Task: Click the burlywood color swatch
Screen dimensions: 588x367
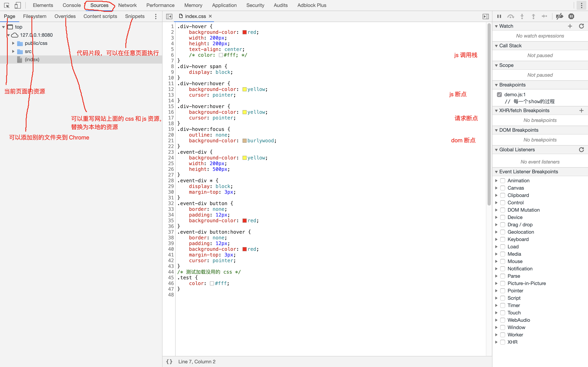Action: coord(244,140)
